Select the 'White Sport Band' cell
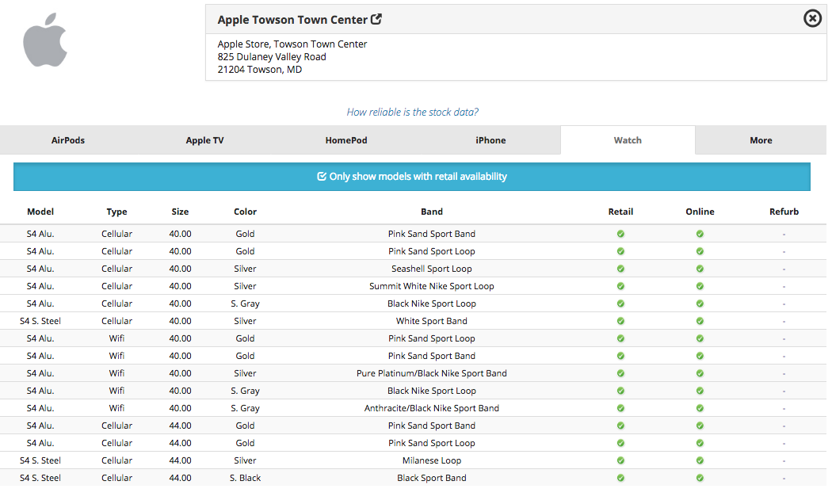This screenshot has width=832, height=504. coord(431,321)
